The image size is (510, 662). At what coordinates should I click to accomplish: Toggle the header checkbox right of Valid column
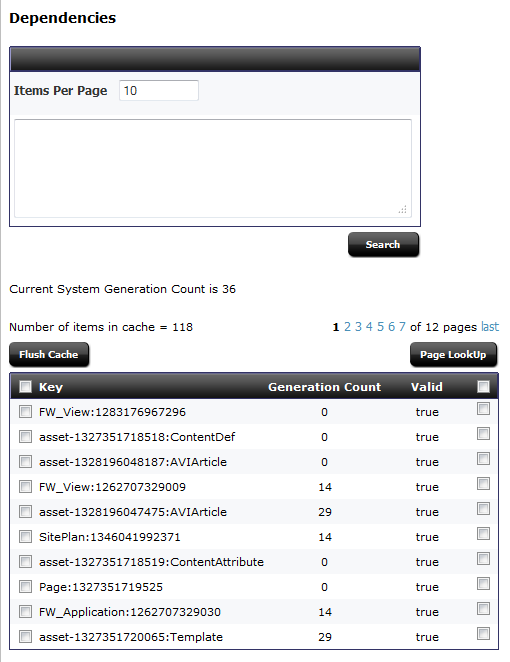click(x=483, y=386)
